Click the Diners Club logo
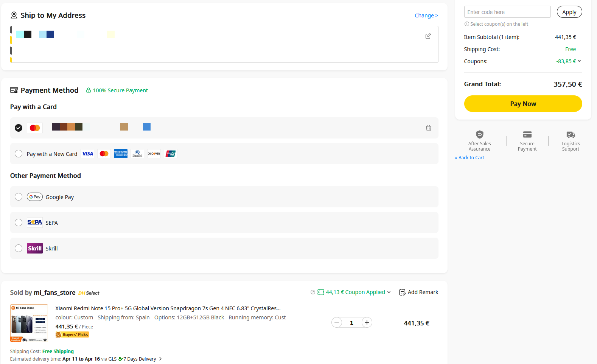Viewport: 597px width, 364px height. pos(137,154)
